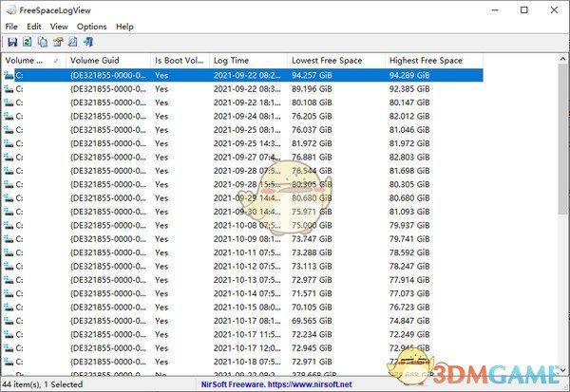Select the 82.012 GiB highest free space cell
Screen dimensions: 570x392
pos(409,116)
